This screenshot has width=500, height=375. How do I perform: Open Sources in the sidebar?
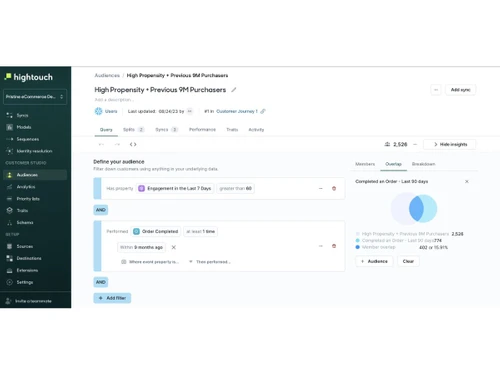click(25, 246)
